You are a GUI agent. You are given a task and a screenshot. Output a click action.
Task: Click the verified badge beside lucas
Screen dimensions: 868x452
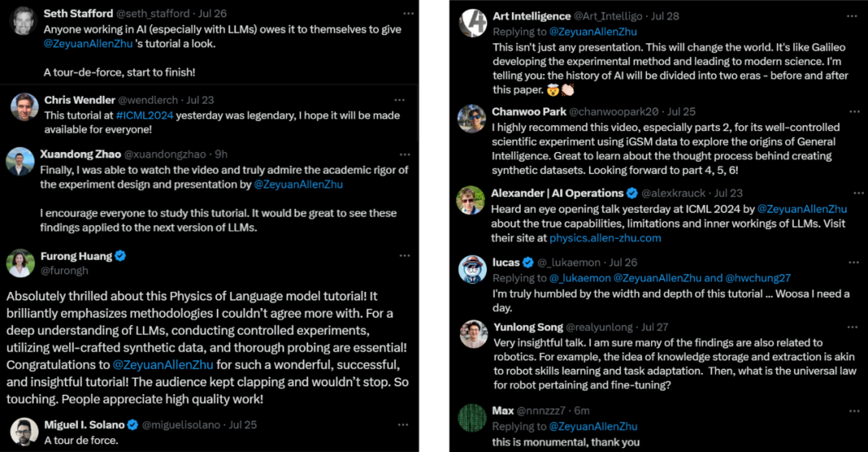528,262
